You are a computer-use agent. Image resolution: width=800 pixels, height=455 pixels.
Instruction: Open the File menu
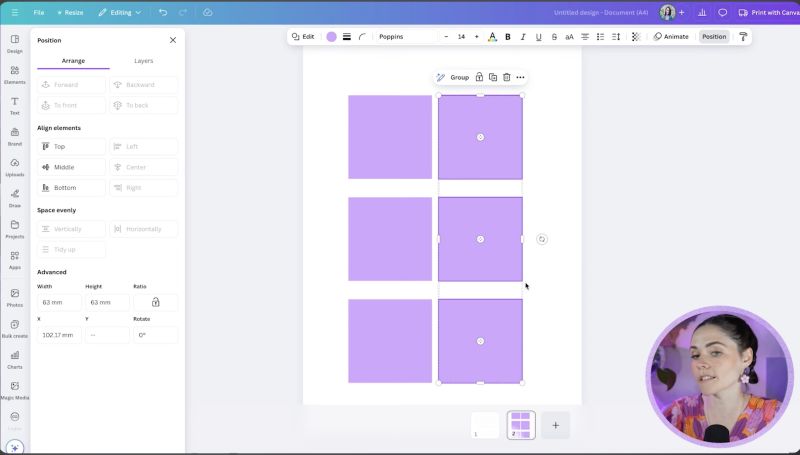[39, 12]
